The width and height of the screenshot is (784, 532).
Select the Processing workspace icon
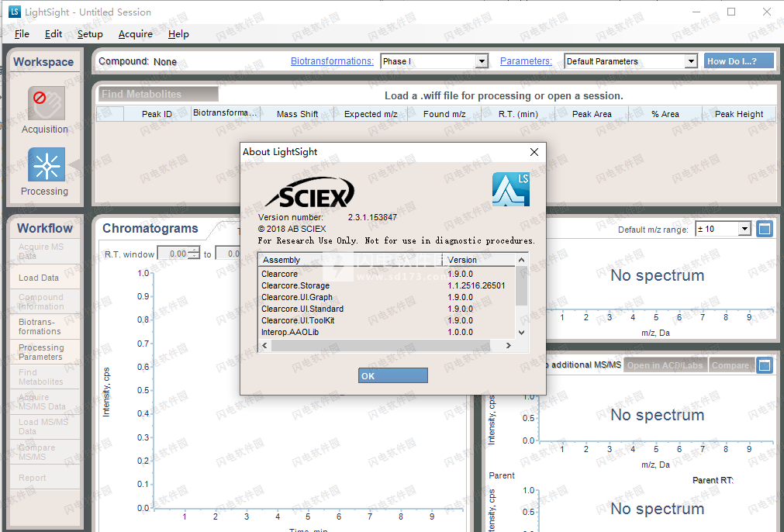(x=47, y=164)
